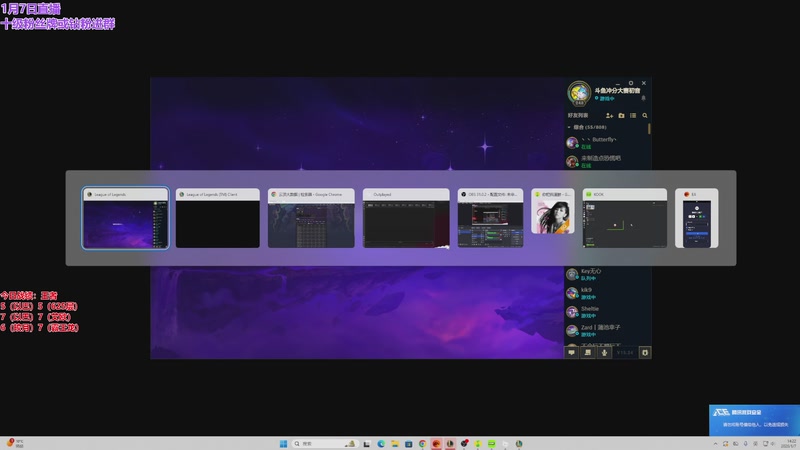Toggle the voice microphone icon in League panel

(605, 353)
